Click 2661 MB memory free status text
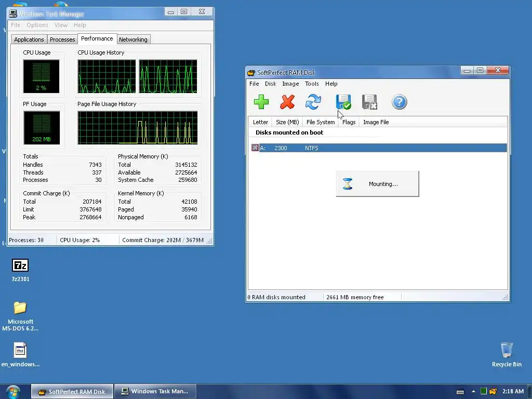 (x=355, y=297)
